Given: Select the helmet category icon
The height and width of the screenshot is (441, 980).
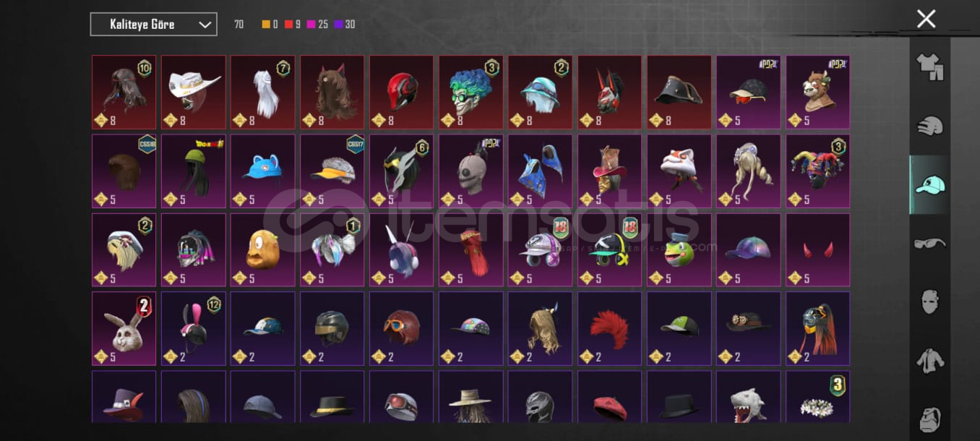Looking at the screenshot, I should [x=929, y=126].
